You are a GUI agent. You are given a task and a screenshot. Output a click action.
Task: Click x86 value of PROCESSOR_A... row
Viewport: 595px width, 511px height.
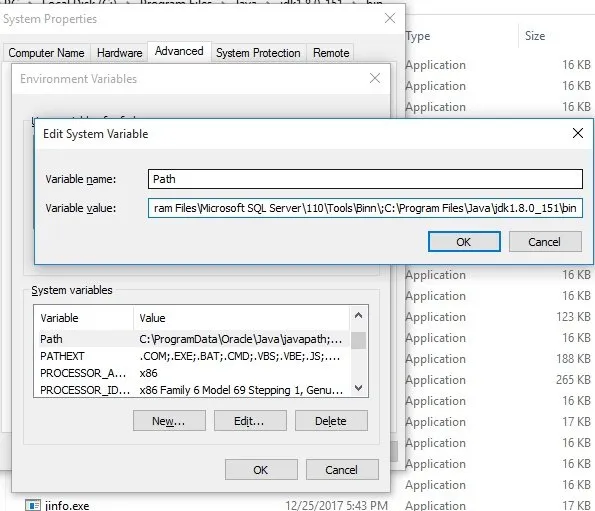click(x=148, y=373)
